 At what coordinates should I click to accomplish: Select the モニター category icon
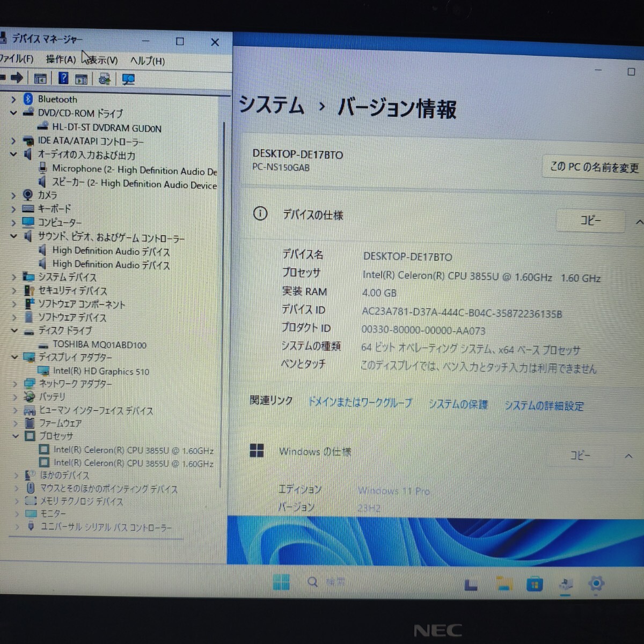(x=31, y=514)
